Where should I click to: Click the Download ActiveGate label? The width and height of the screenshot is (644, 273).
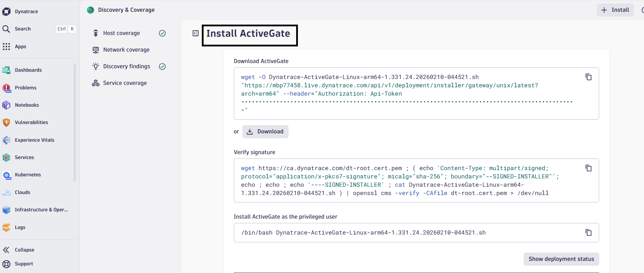261,61
